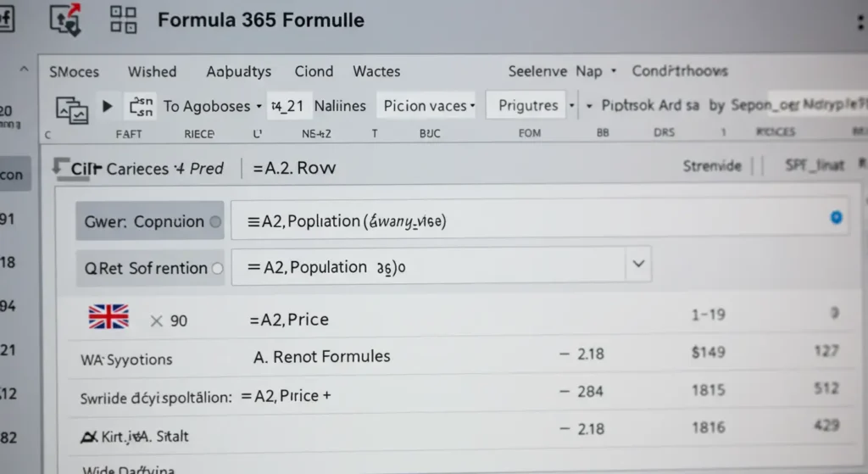Screen dimensions: 868x474
Task: Toggle the blue dot in Population field
Action: click(836, 218)
